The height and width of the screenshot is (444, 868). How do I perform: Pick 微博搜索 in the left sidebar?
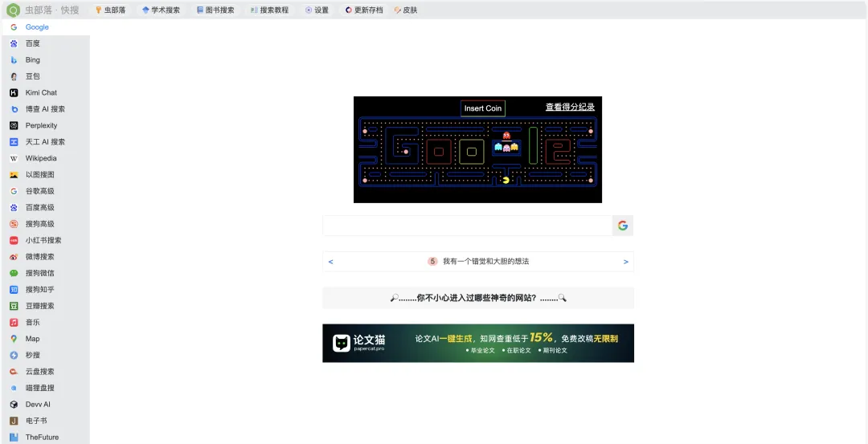point(39,257)
